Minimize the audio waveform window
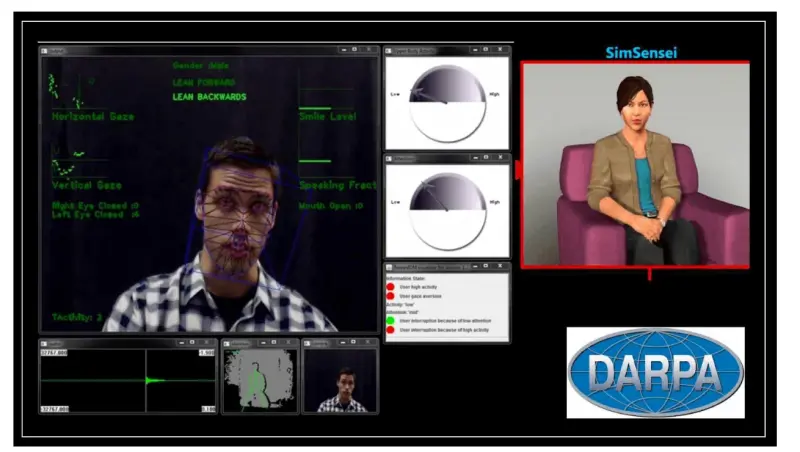Screen dimensions: 800x452 (x=181, y=342)
